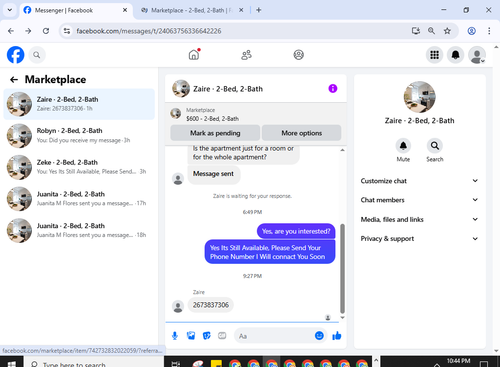
Task: Open a new browser tab
Action: (x=259, y=10)
